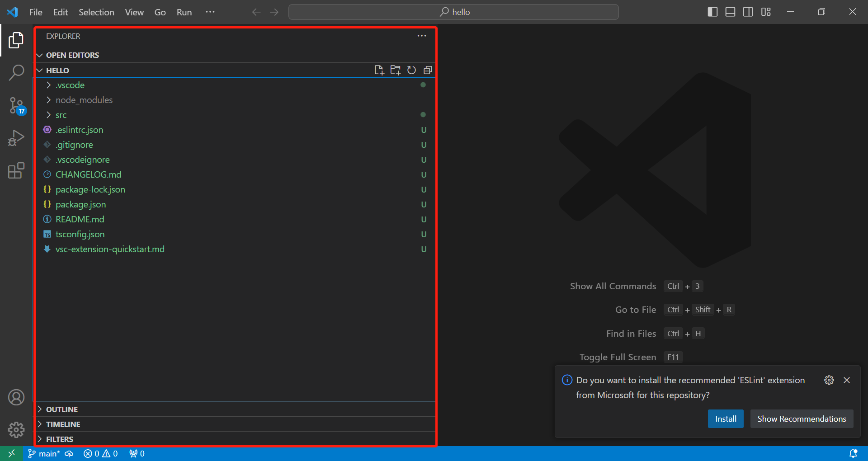Expand the TIMELINE section
This screenshot has height=461, width=868.
tap(235, 424)
